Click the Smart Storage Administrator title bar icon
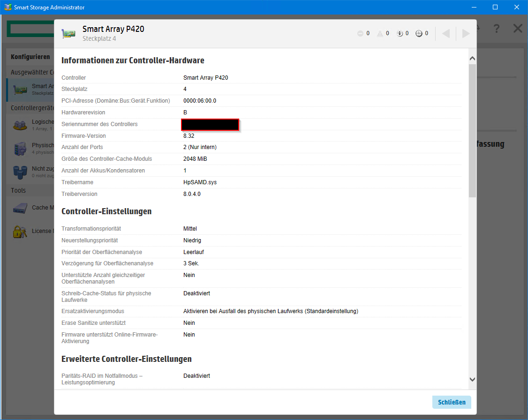This screenshot has width=528, height=420. (x=8, y=7)
